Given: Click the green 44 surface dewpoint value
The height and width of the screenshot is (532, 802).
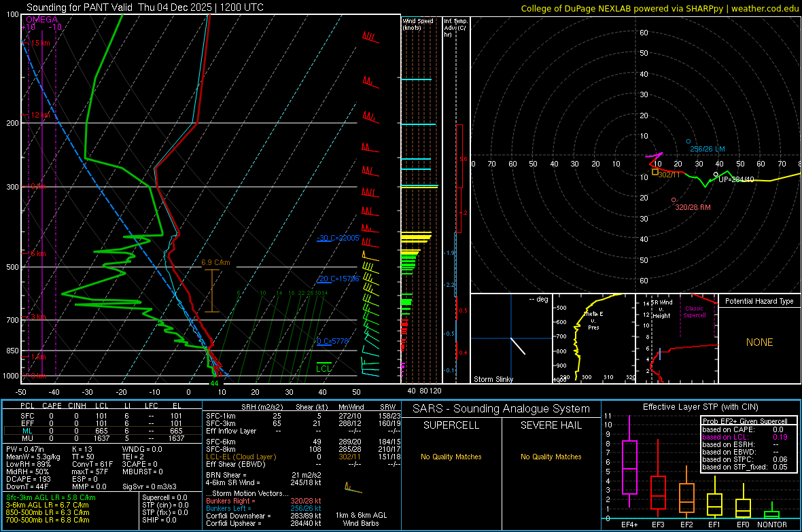Looking at the screenshot, I should (214, 383).
